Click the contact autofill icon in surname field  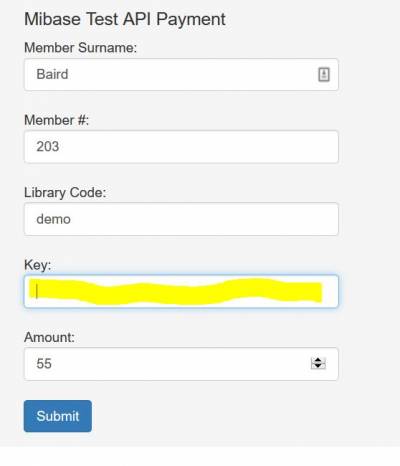[x=324, y=74]
